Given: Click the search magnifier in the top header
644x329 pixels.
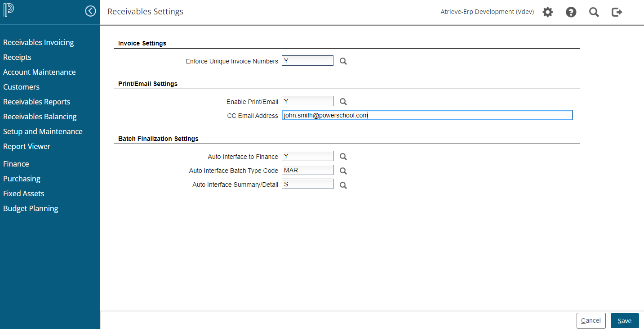Looking at the screenshot, I should 594,12.
